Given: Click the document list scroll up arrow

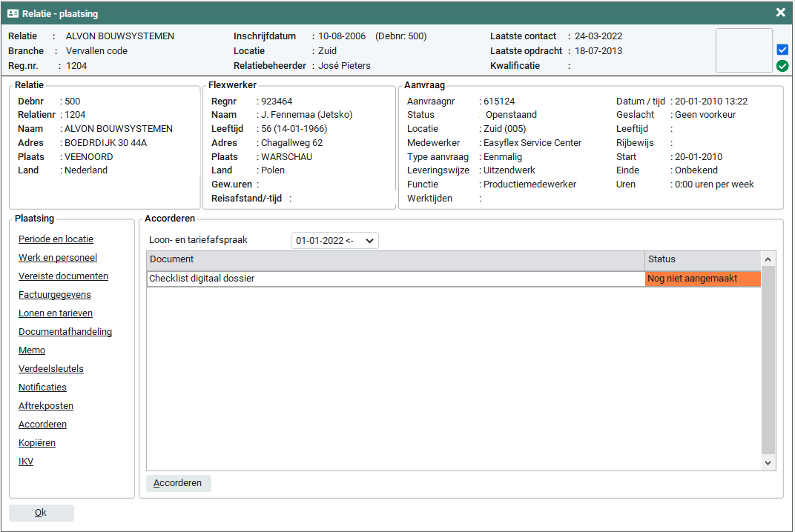Looking at the screenshot, I should [x=768, y=259].
